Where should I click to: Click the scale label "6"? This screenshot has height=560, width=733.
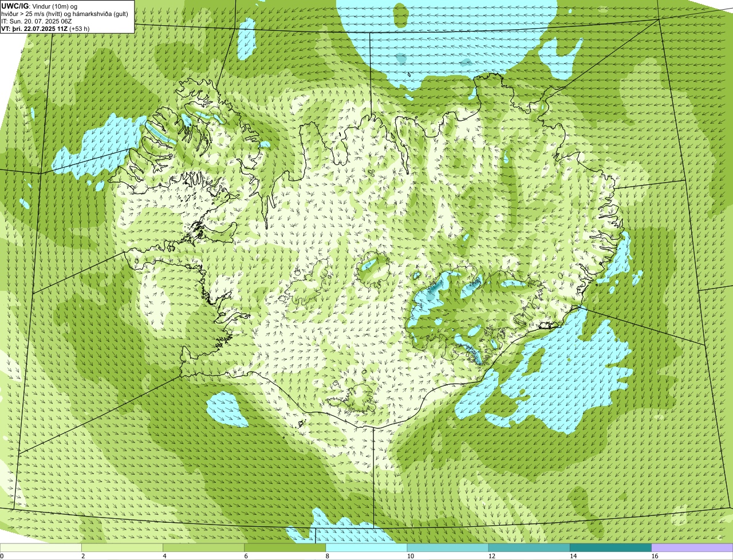tap(246, 556)
